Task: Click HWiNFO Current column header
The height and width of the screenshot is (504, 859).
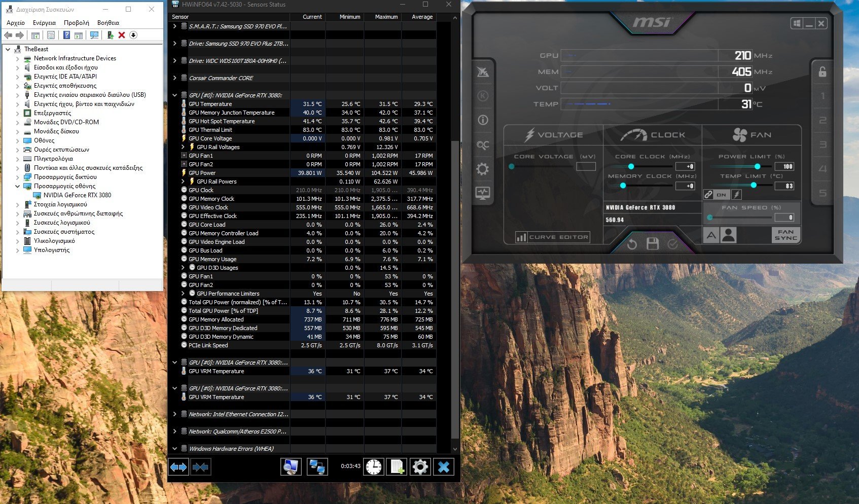Action: [x=312, y=17]
